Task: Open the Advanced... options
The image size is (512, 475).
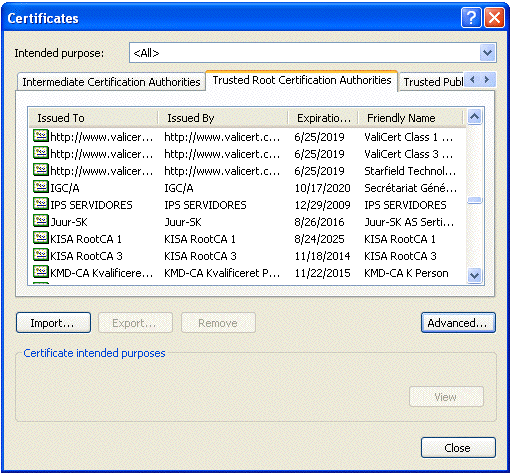Action: pyautogui.click(x=458, y=323)
